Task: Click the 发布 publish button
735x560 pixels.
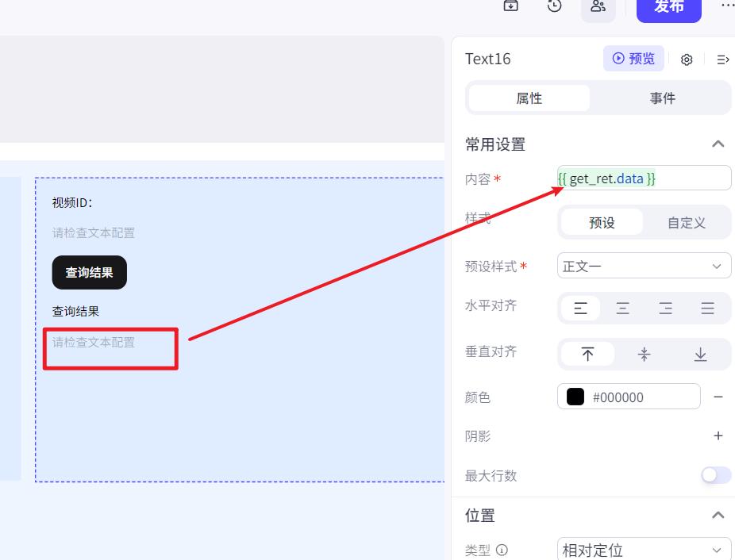Action: [x=668, y=7]
